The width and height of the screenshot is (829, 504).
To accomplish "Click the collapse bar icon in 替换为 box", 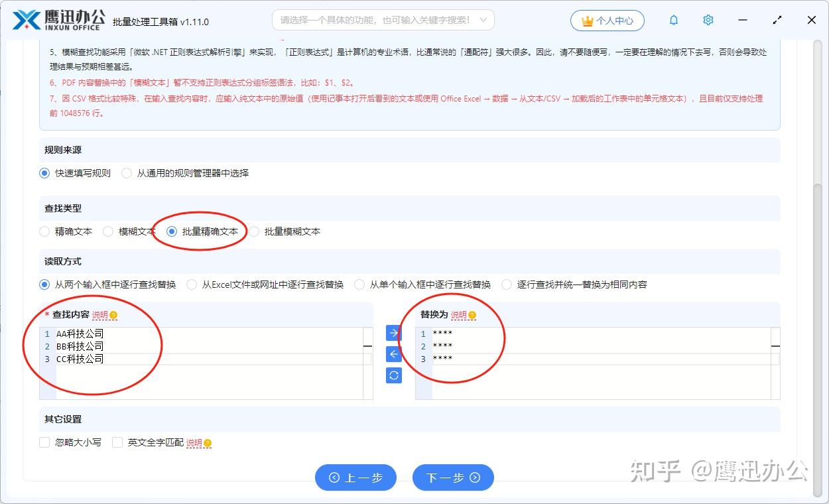I will click(775, 346).
